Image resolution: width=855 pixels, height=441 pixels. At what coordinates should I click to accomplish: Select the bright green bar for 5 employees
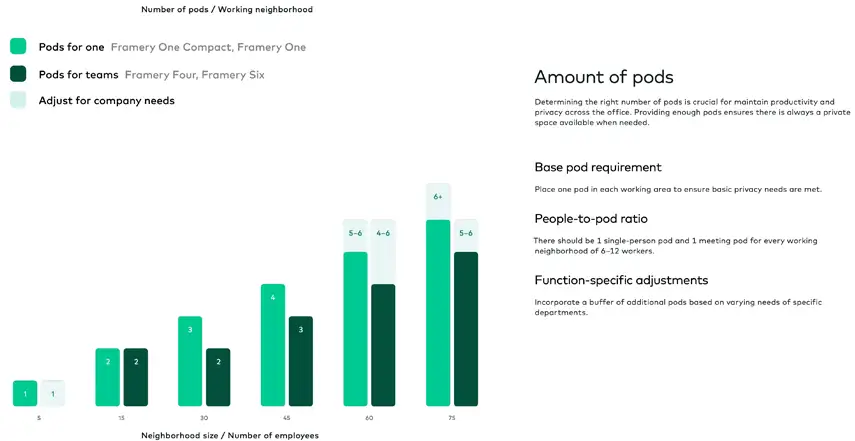tap(25, 394)
